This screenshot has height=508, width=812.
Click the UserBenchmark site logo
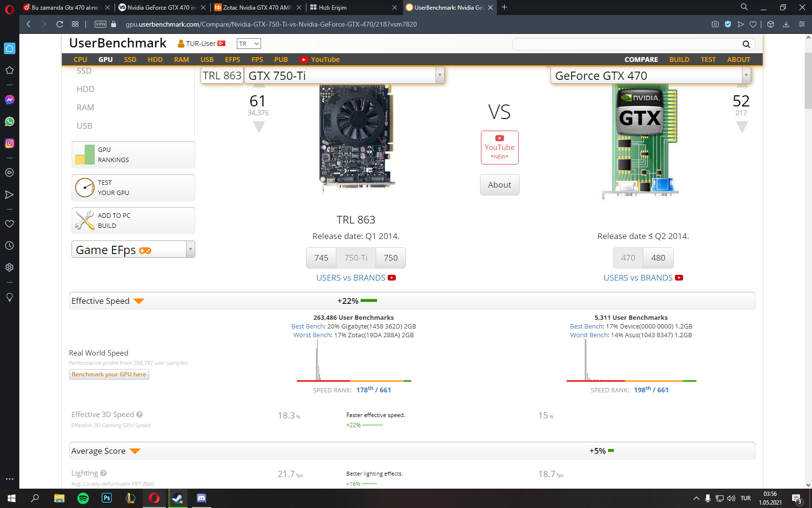click(x=118, y=43)
